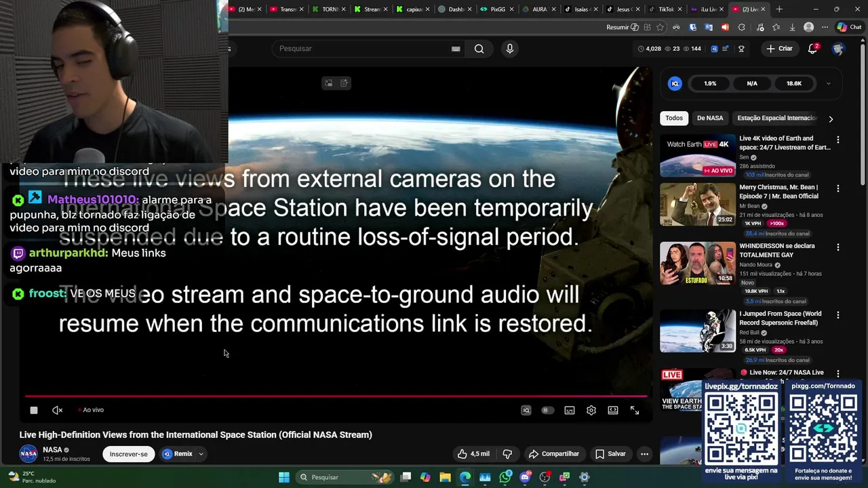The image size is (868, 488).
Task: Select the 'Todos' filter chip
Action: [x=674, y=118]
